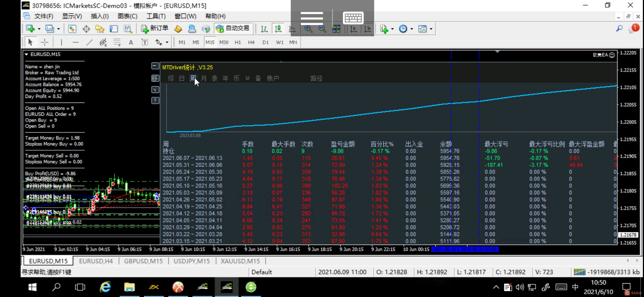Draw a horizontal line tool
Image resolution: width=644 pixels, height=297 pixels.
click(x=75, y=42)
